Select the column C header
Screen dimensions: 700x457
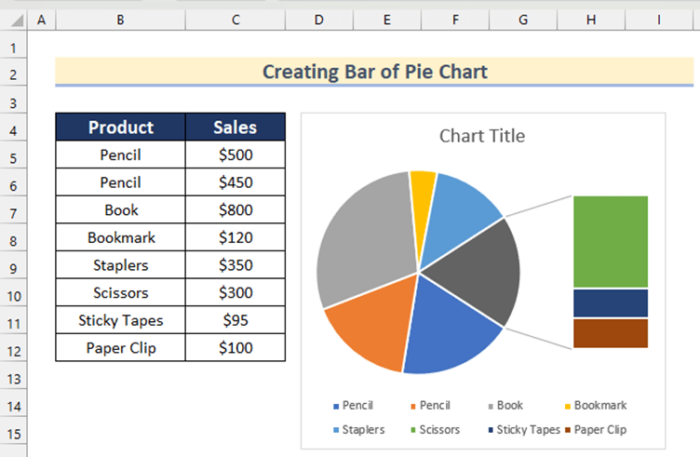pyautogui.click(x=235, y=20)
